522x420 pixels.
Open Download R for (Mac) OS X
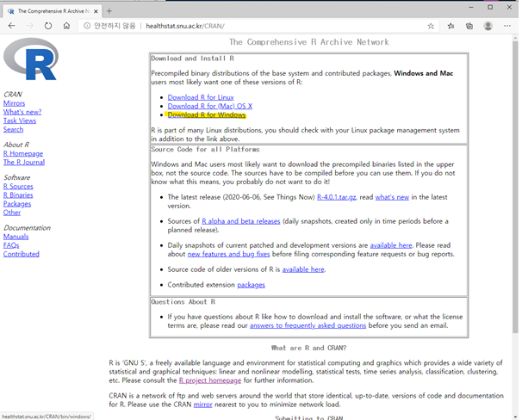click(209, 106)
